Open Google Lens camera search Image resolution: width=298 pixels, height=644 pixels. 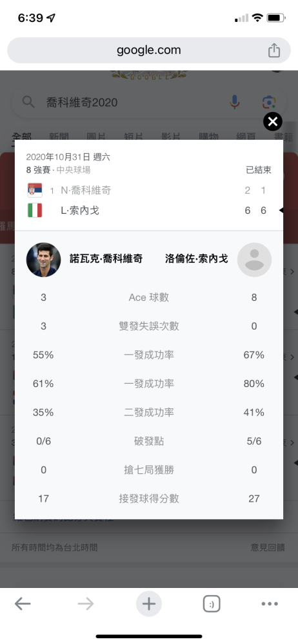269,102
